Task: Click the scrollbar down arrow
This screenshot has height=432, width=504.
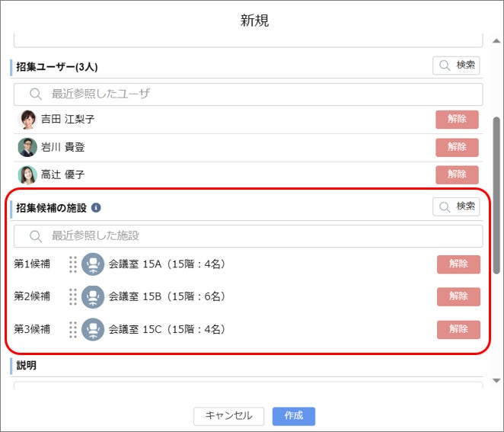Action: 496,380
